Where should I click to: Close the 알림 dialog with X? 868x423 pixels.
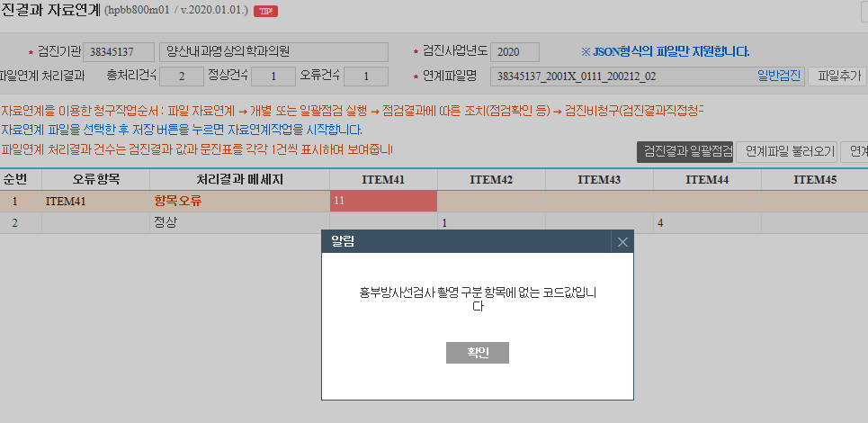point(622,242)
